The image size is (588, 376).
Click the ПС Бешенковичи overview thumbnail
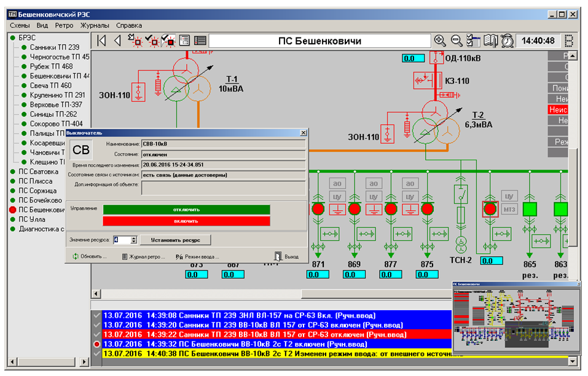tap(516, 319)
